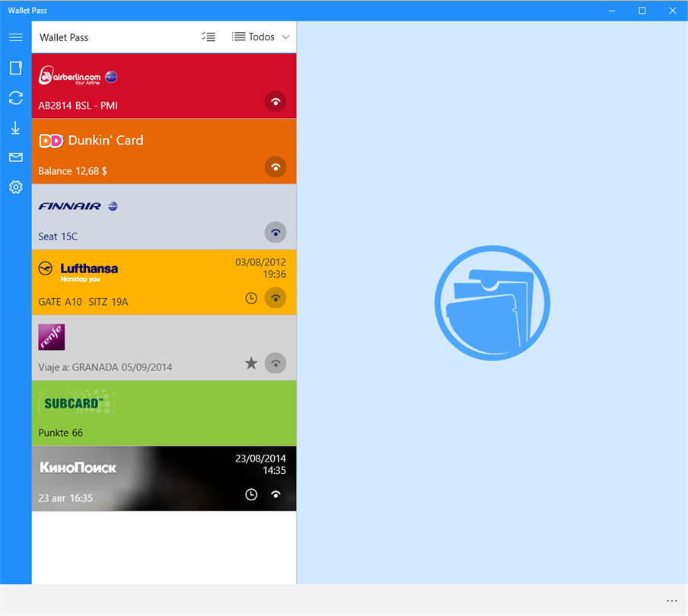Click the clock icon on КиноПоиск pass
The image size is (688, 616).
point(251,494)
